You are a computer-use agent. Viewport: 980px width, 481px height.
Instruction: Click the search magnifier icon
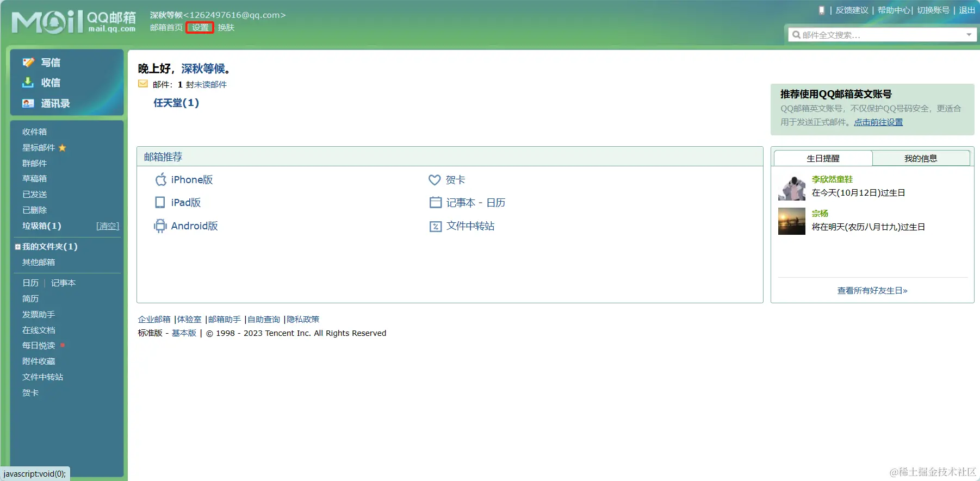point(796,35)
